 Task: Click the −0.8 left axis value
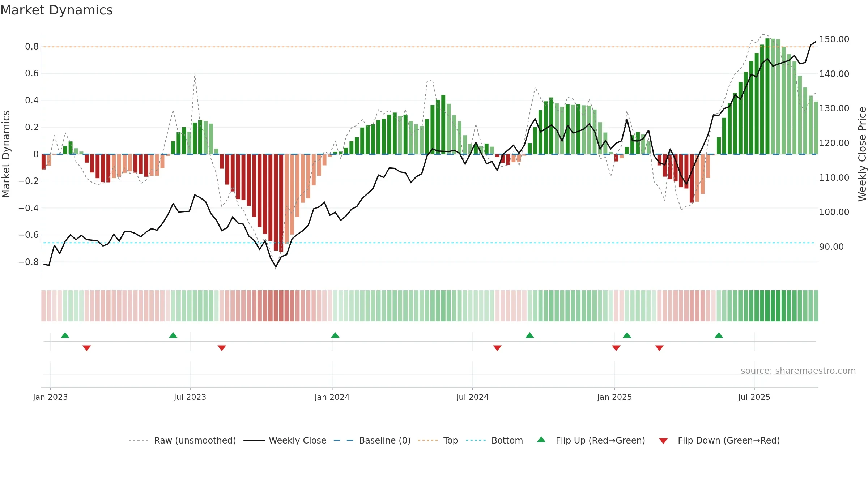pyautogui.click(x=29, y=262)
